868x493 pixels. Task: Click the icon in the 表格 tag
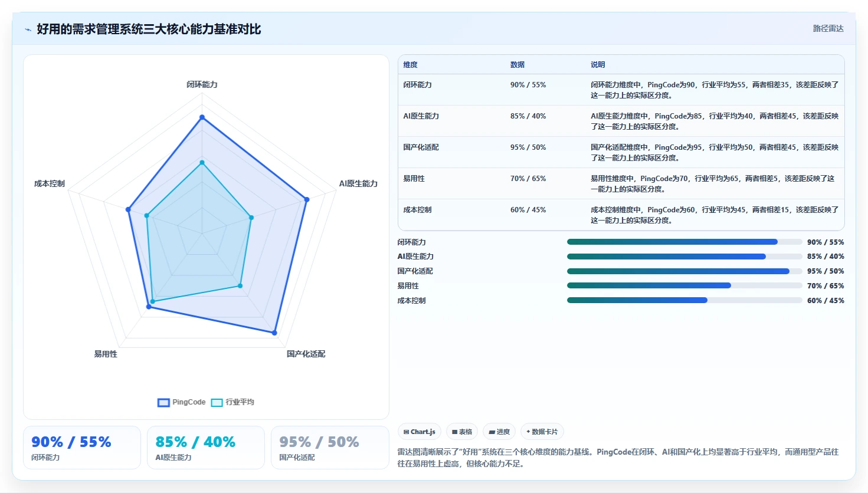tap(454, 432)
